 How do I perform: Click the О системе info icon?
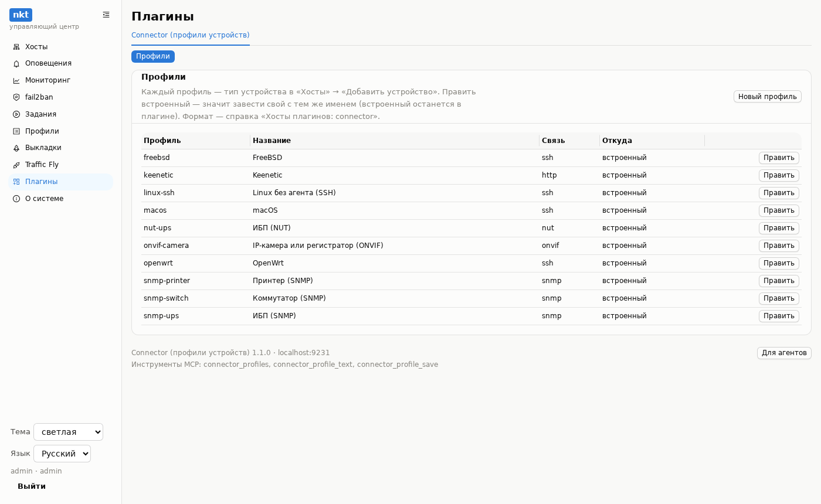[16, 199]
